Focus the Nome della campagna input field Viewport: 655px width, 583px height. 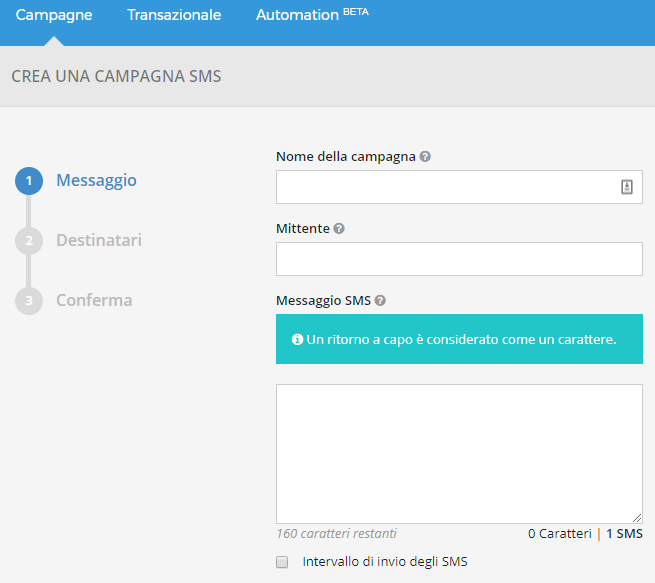click(445, 187)
